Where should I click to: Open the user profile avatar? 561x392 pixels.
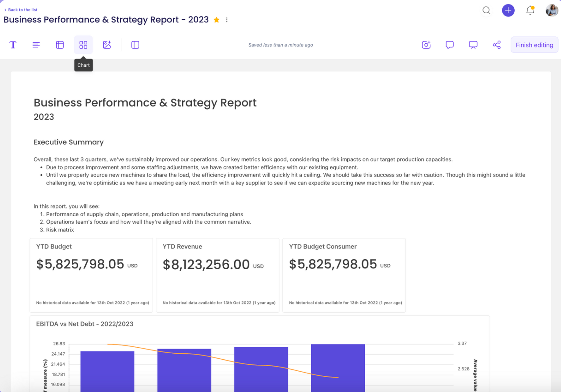click(551, 10)
